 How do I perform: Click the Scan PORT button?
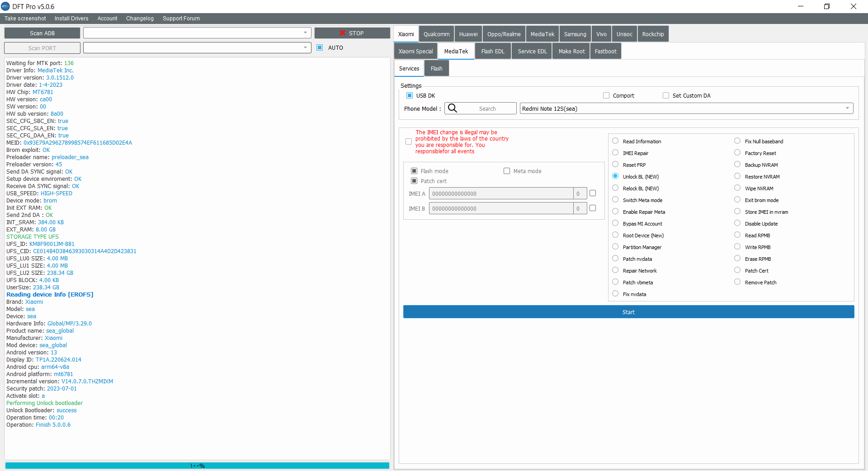pyautogui.click(x=42, y=48)
